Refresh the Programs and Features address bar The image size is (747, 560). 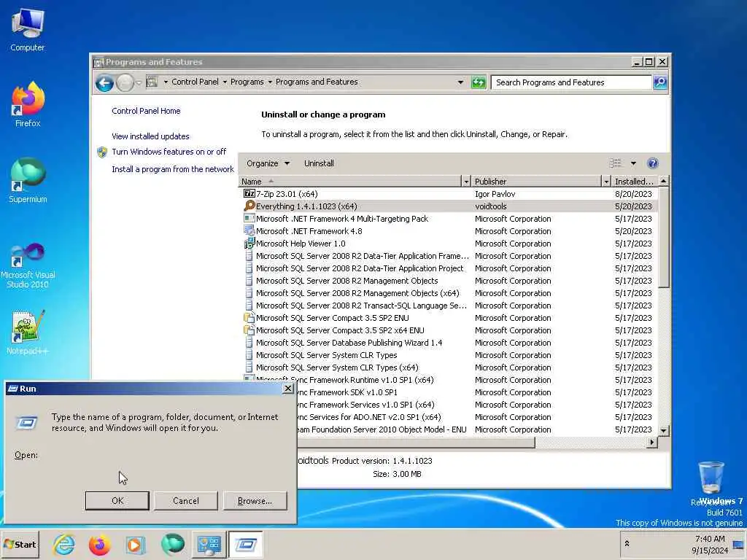tap(479, 82)
